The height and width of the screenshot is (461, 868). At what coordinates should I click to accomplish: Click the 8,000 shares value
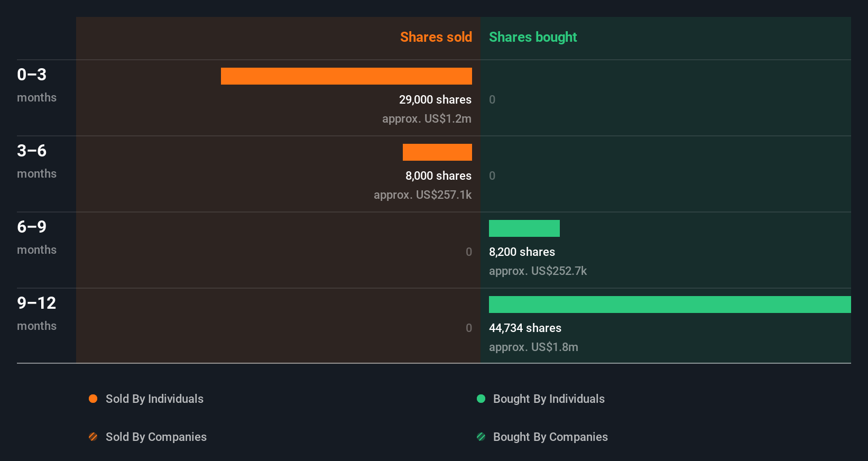tap(438, 176)
